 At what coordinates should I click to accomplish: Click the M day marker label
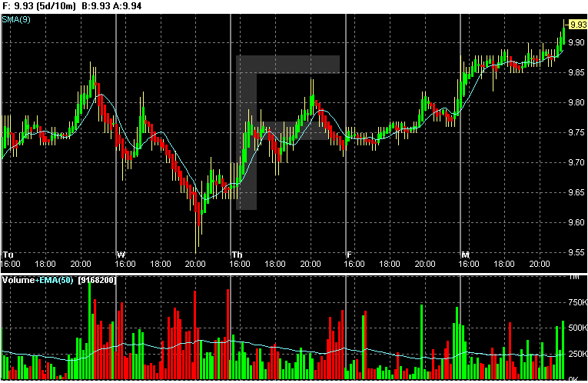tap(465, 255)
